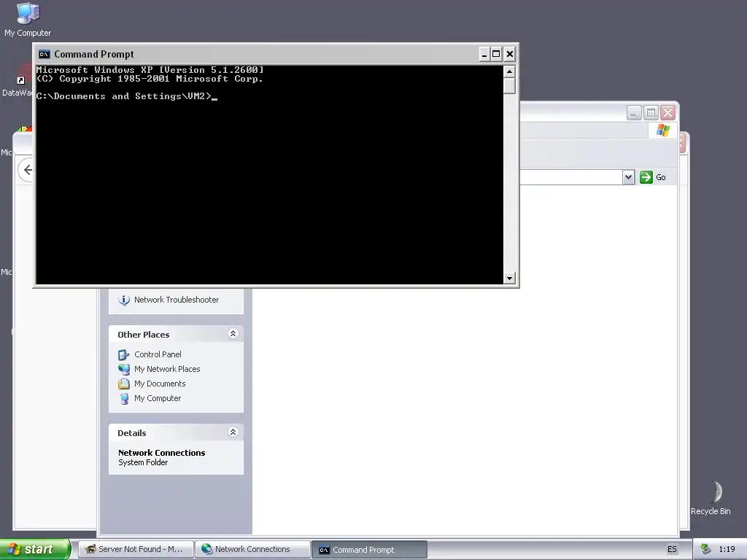Click the green Go arrow icon
This screenshot has height=560, width=747.
[646, 177]
